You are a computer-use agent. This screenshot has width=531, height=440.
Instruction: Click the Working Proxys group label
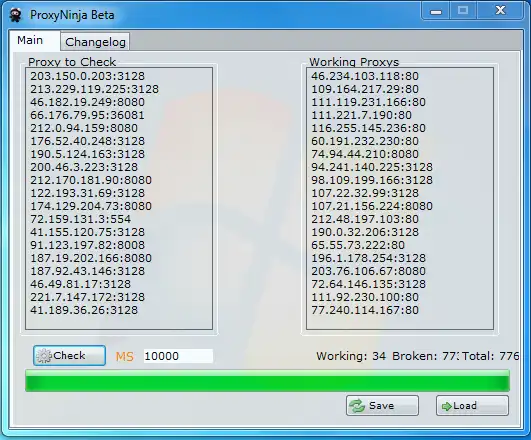click(354, 62)
